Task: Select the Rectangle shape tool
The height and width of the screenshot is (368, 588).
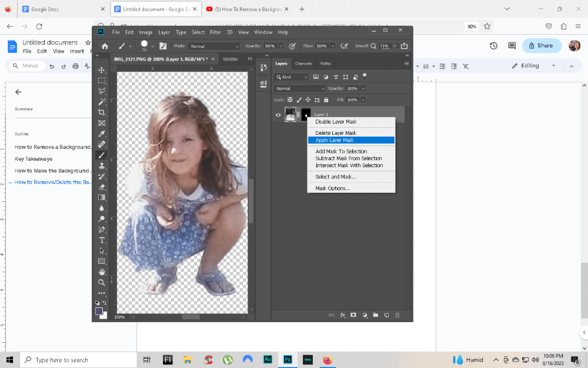Action: tap(102, 261)
